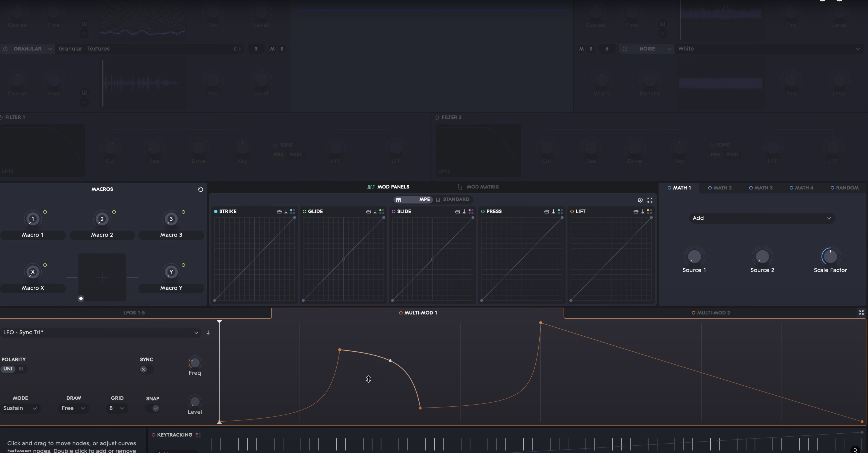Click Filter 1 tone PRE button

[x=278, y=155]
